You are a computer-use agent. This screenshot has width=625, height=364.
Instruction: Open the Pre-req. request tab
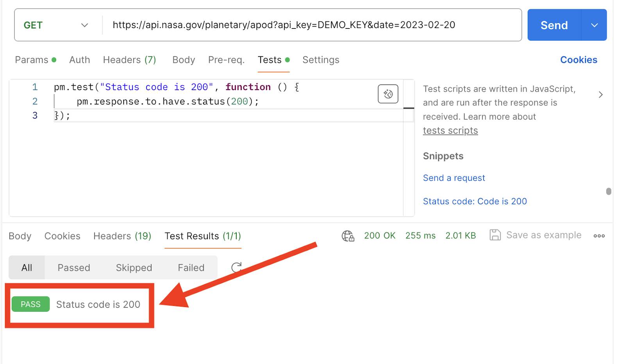[226, 60]
